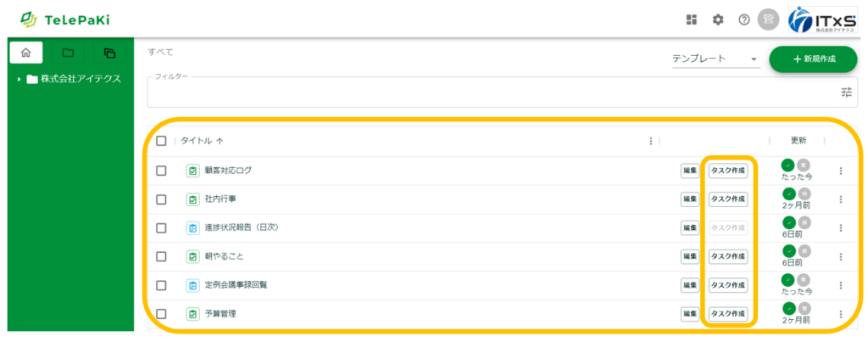The image size is (868, 342).
Task: Open more options for 朝やること row
Action: coord(841,257)
